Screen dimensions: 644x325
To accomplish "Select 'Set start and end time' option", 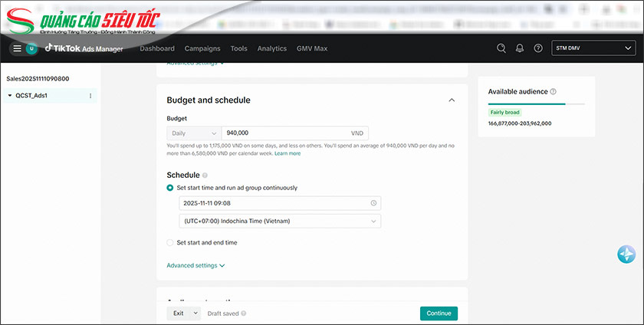I will 170,243.
